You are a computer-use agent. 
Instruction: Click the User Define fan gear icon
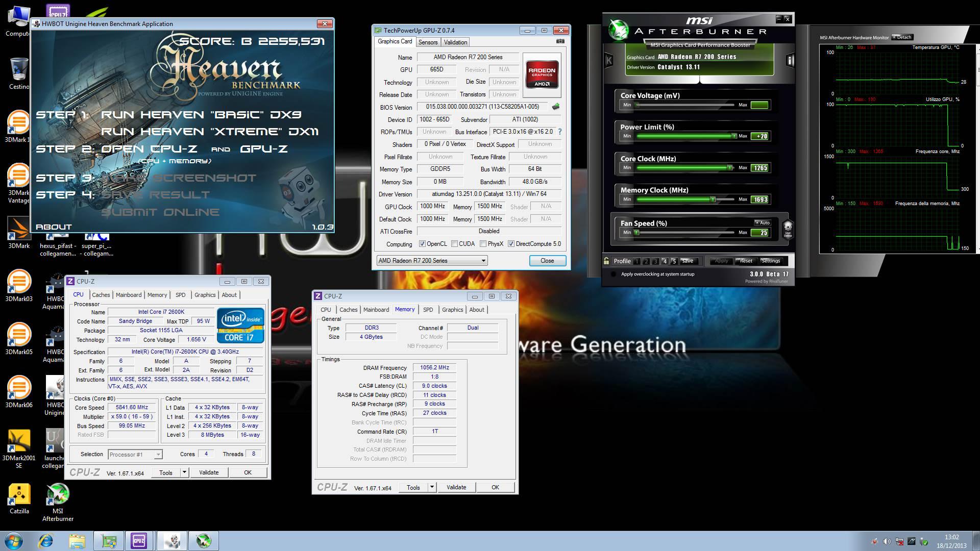coord(788,228)
